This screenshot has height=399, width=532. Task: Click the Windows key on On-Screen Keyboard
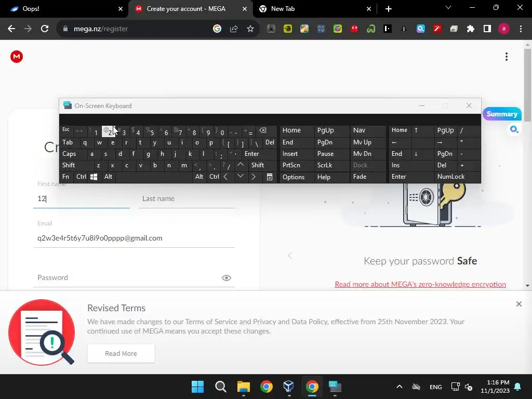pyautogui.click(x=94, y=177)
